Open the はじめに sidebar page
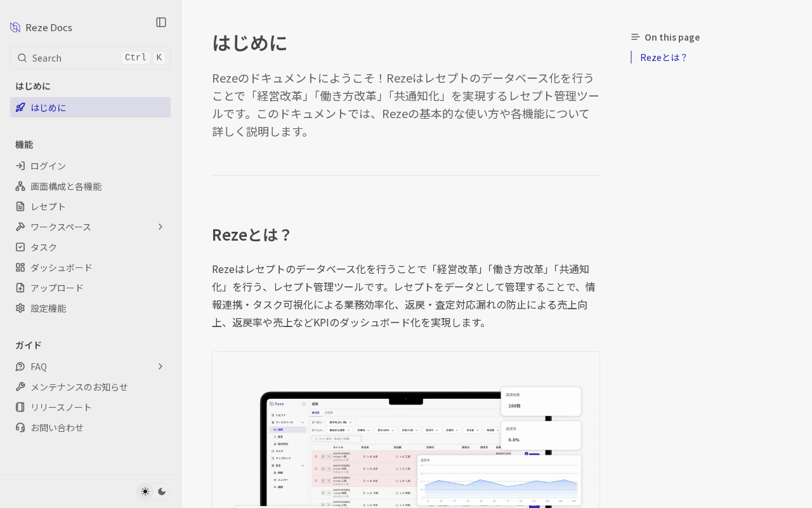This screenshot has height=508, width=812. 90,107
